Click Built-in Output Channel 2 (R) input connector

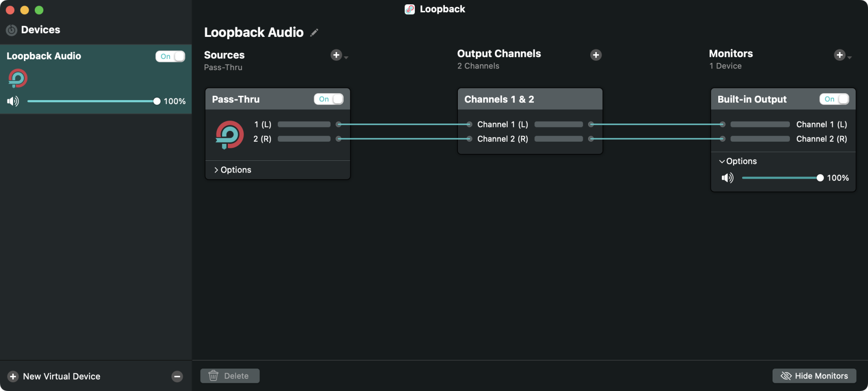pos(722,139)
